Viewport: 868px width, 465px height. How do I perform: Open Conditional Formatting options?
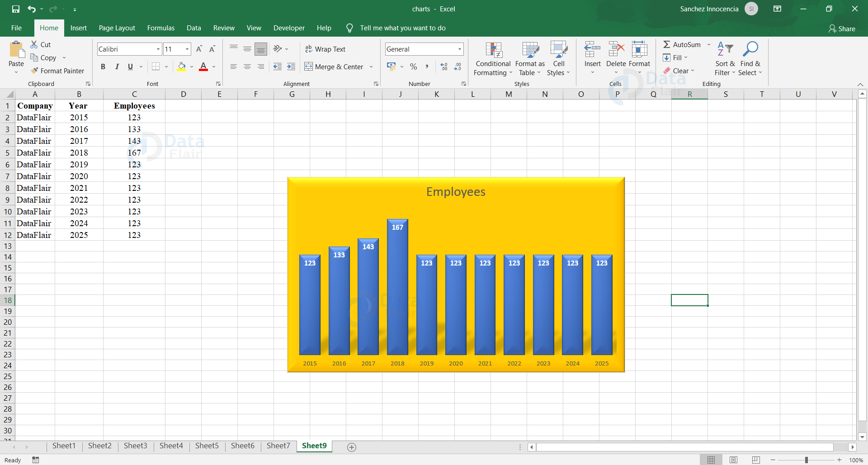pyautogui.click(x=493, y=59)
